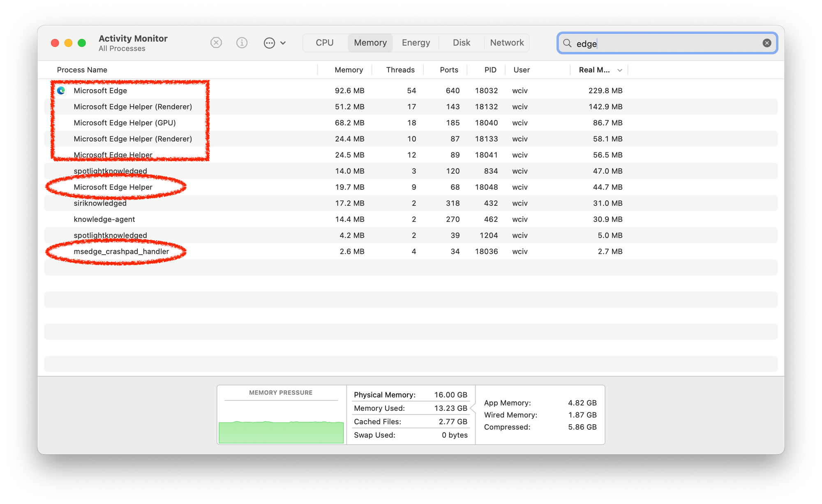Click the 54 threads value
The width and height of the screenshot is (822, 504).
point(411,90)
